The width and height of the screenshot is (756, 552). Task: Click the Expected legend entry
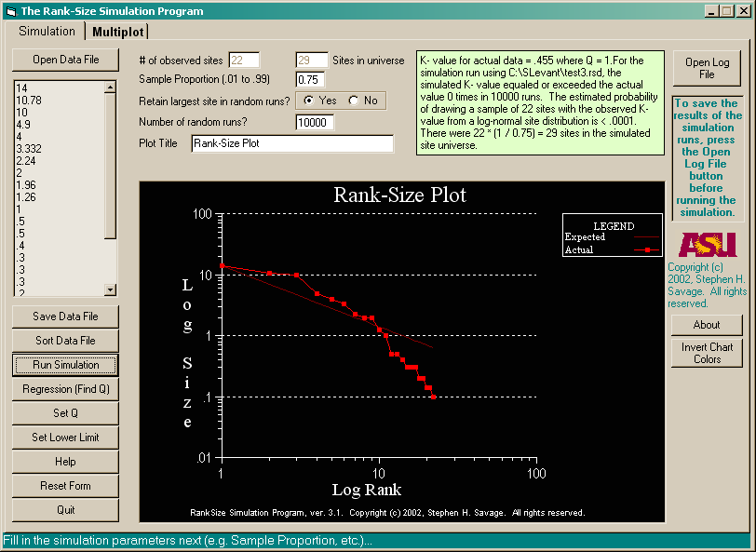(x=612, y=236)
